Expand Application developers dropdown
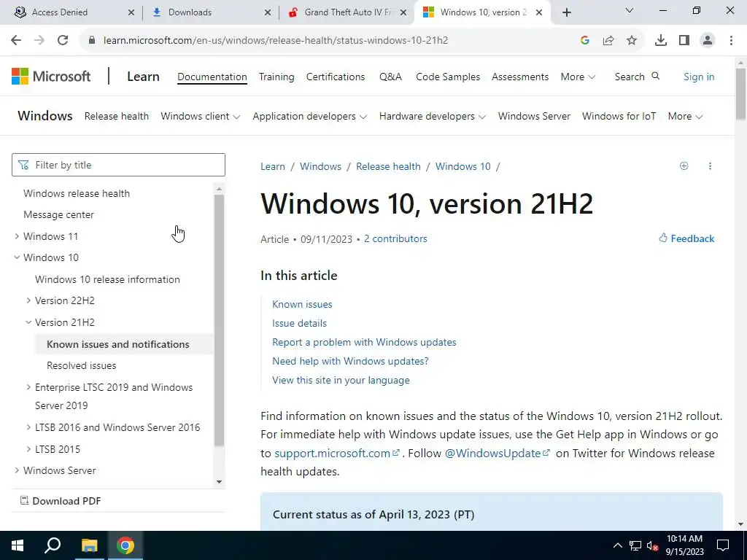 point(309,116)
